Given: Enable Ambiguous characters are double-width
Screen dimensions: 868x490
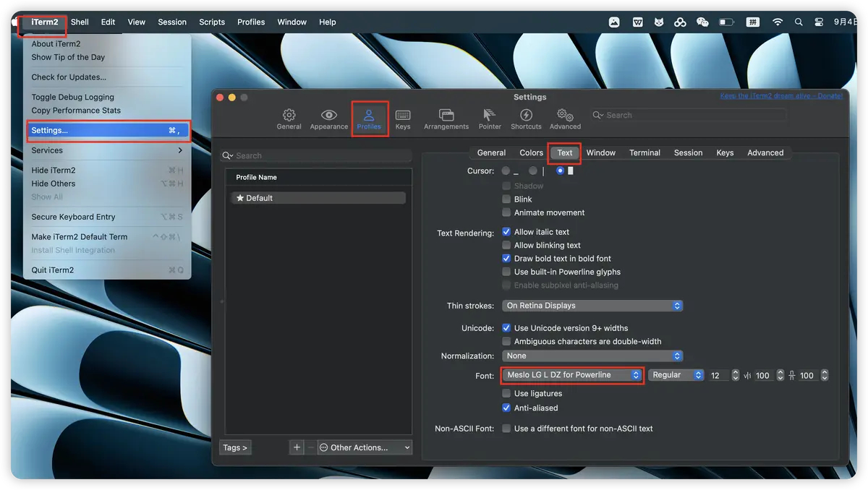Looking at the screenshot, I should coord(506,341).
